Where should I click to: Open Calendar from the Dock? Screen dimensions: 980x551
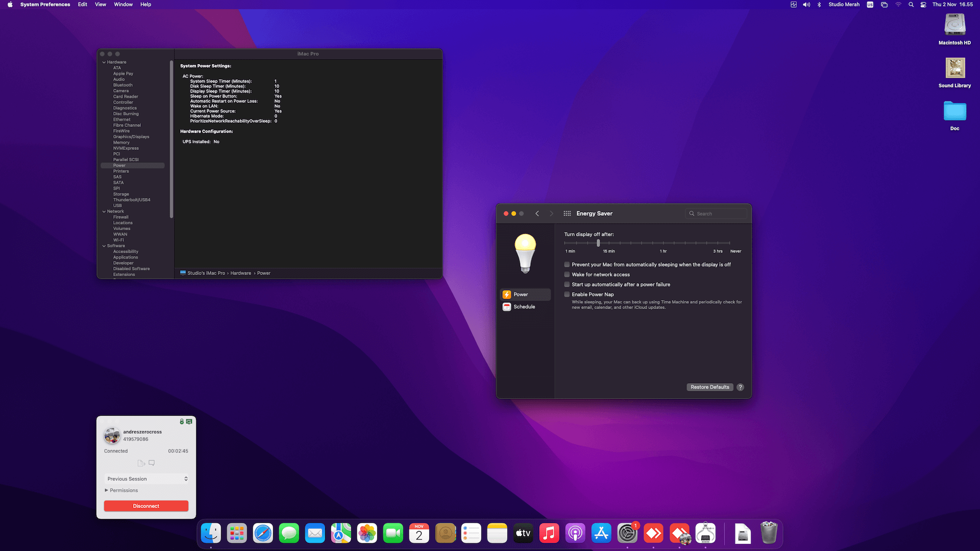click(x=419, y=534)
